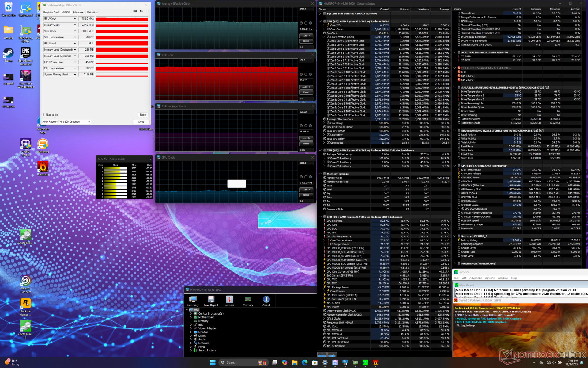Screen dimensions: 588x368
Task: Click the CPU Temperature red sensor graph bar
Action: point(122,68)
